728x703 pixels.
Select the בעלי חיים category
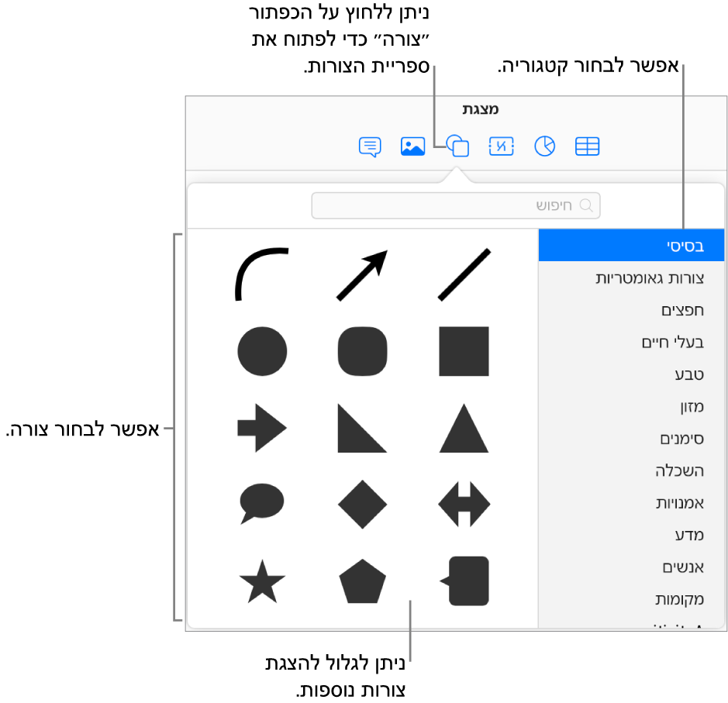click(631, 342)
